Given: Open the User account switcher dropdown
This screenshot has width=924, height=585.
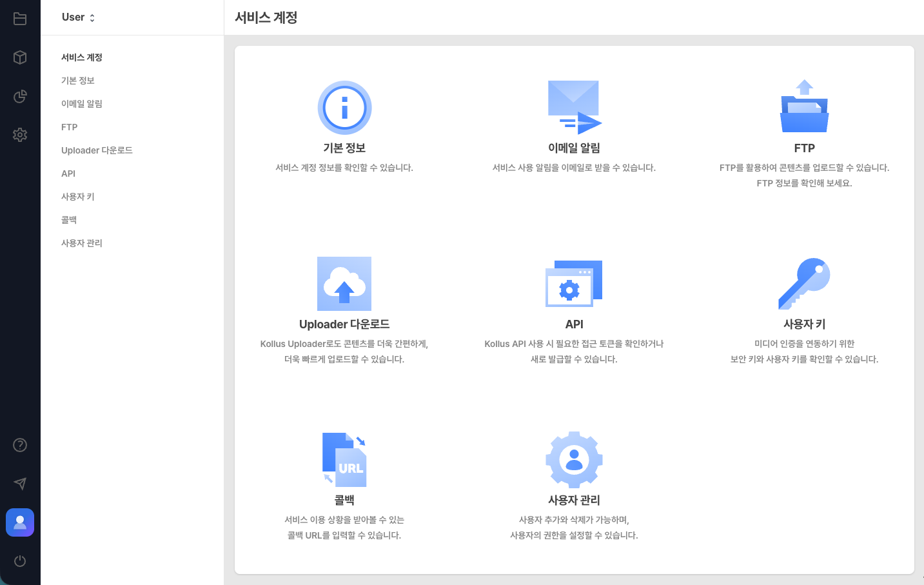Looking at the screenshot, I should tap(77, 17).
